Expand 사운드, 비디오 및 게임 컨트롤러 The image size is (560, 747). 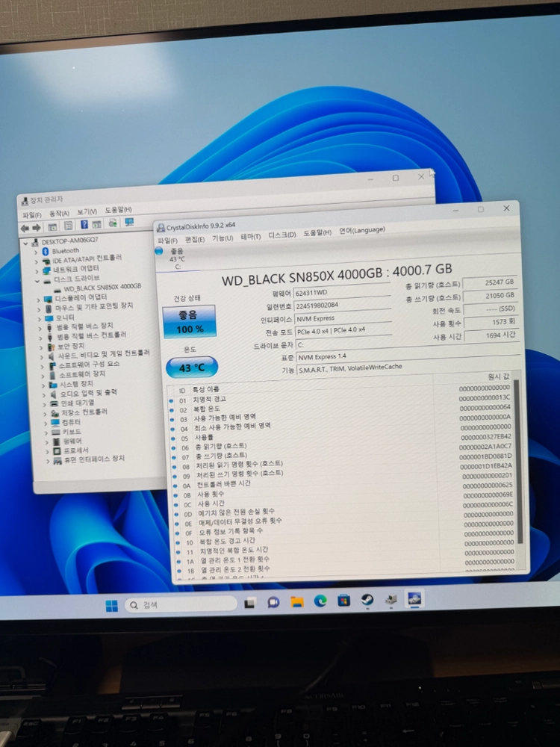(42, 357)
